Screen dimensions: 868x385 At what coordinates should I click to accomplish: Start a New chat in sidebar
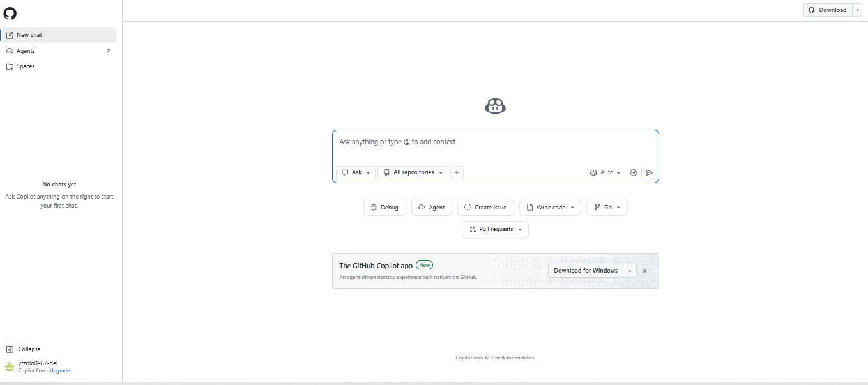tap(59, 35)
